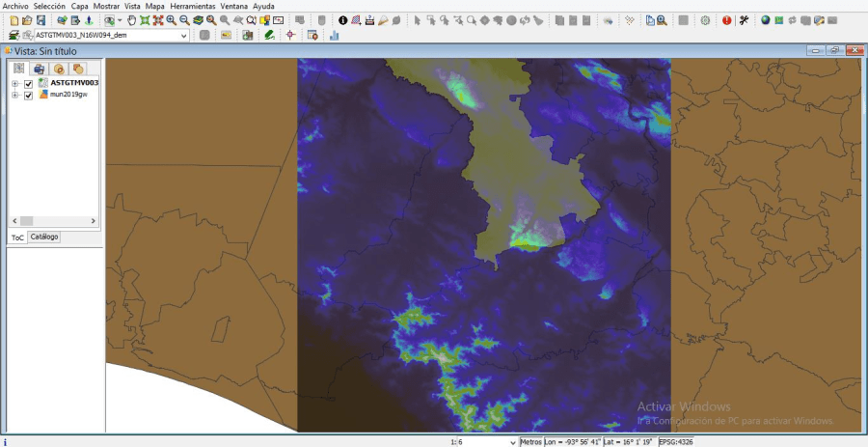Open the feature Information tool

click(342, 20)
